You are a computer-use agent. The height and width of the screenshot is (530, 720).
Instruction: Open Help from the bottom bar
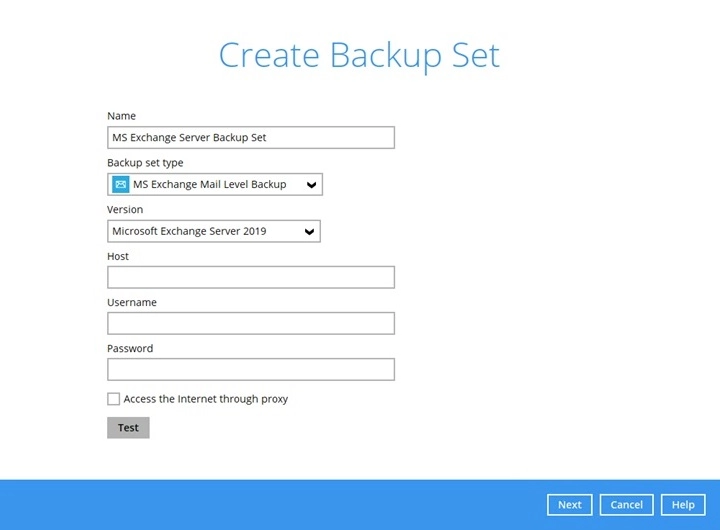(x=683, y=505)
